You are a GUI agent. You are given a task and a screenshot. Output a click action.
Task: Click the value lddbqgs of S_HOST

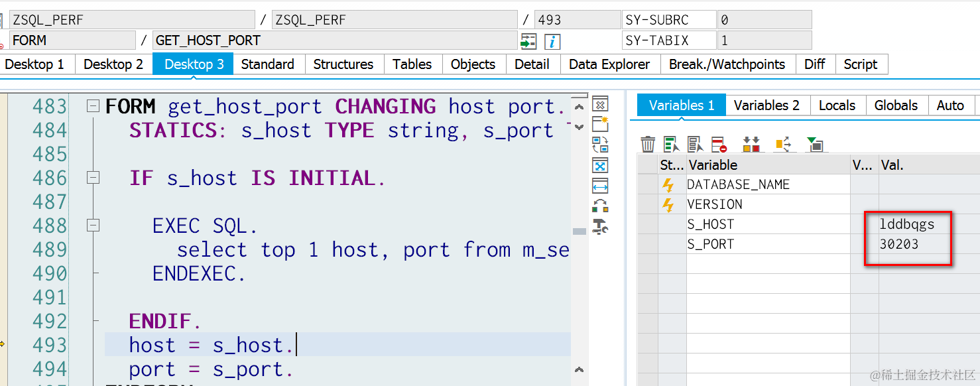907,224
